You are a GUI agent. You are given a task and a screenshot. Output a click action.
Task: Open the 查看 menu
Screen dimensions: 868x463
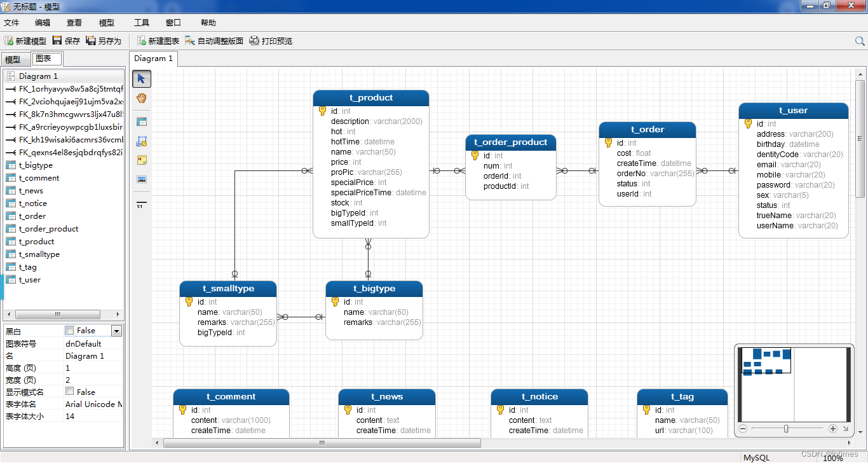[x=74, y=23]
